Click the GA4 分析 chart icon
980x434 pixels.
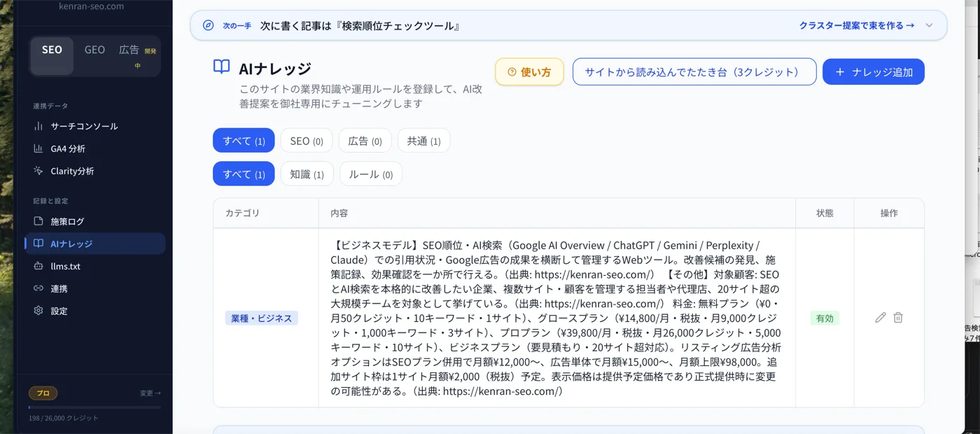coord(38,148)
